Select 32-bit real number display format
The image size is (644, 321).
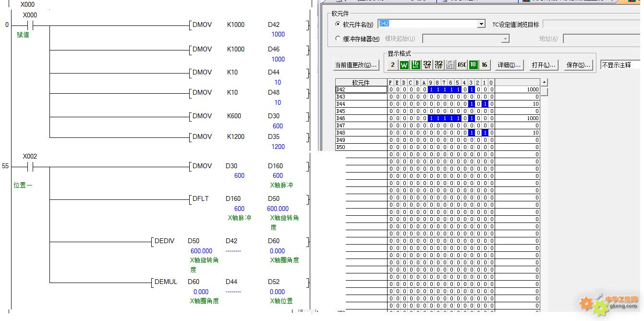tap(438, 65)
